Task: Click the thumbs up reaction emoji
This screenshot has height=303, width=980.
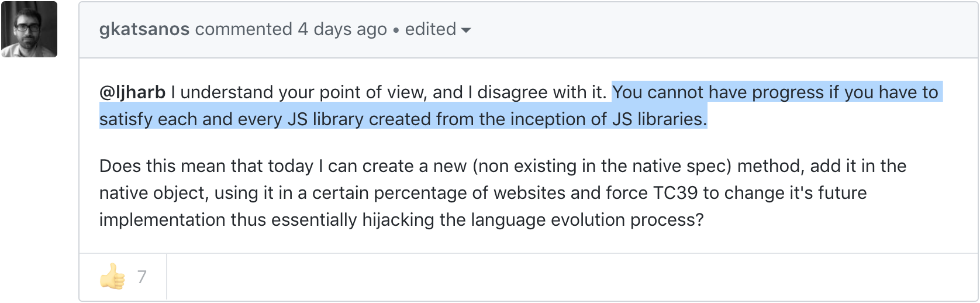Action: [x=113, y=277]
